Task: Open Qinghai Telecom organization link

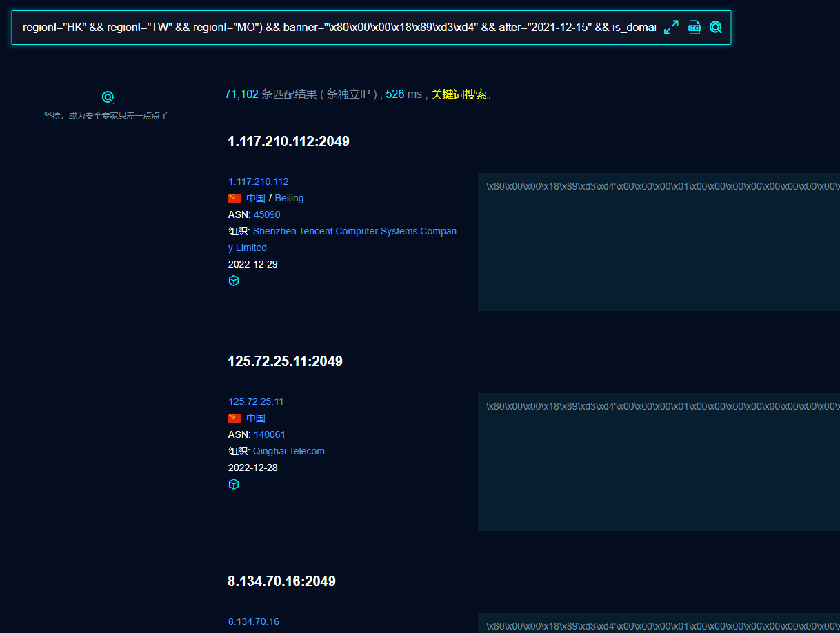Action: click(x=289, y=451)
